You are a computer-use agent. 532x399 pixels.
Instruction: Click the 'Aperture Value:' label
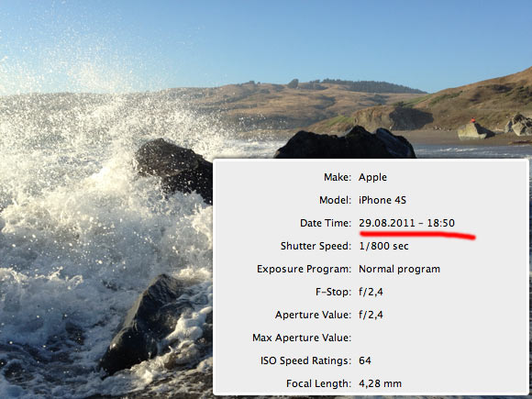313,316
